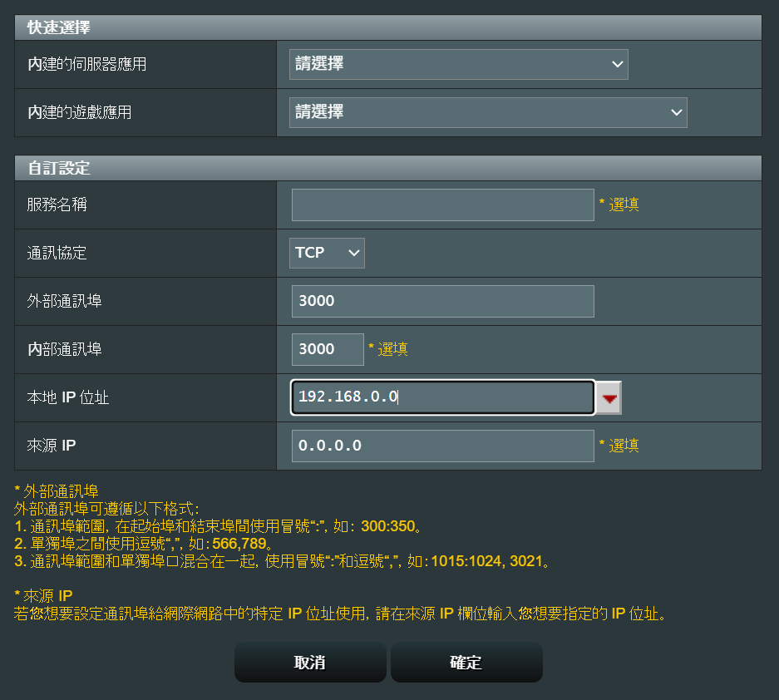Click the 本地 IP 位址 row label

click(x=68, y=397)
